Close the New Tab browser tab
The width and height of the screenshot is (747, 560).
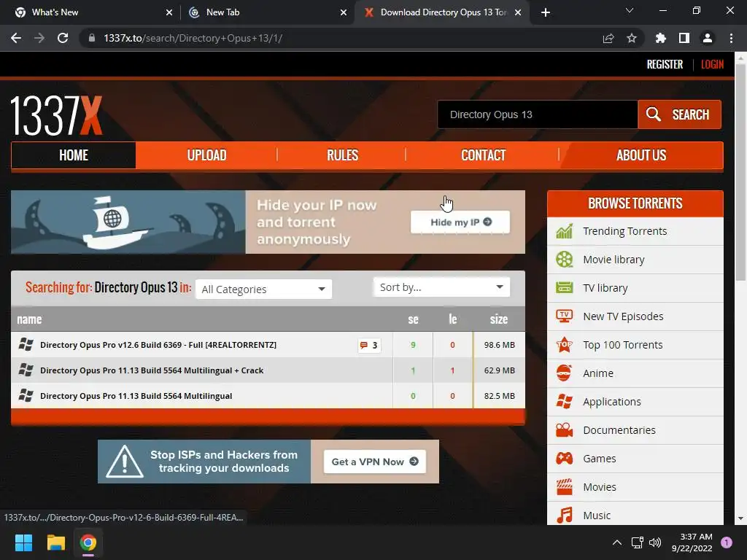344,12
